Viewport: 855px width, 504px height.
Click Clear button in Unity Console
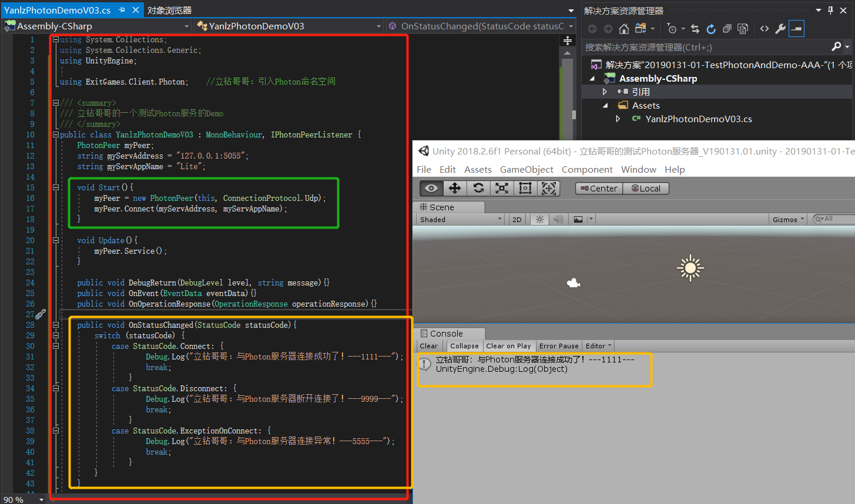(428, 346)
